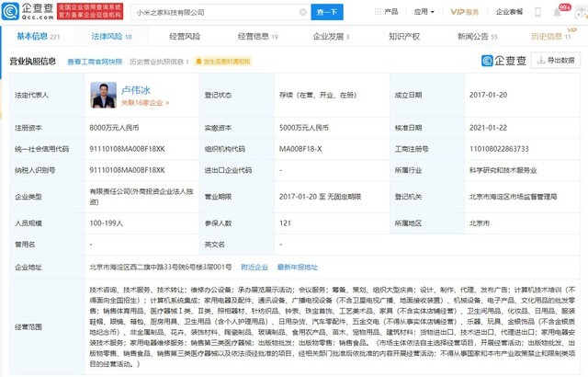588x377 pixels.
Task: Open 附近企业 link
Action: pyautogui.click(x=254, y=267)
